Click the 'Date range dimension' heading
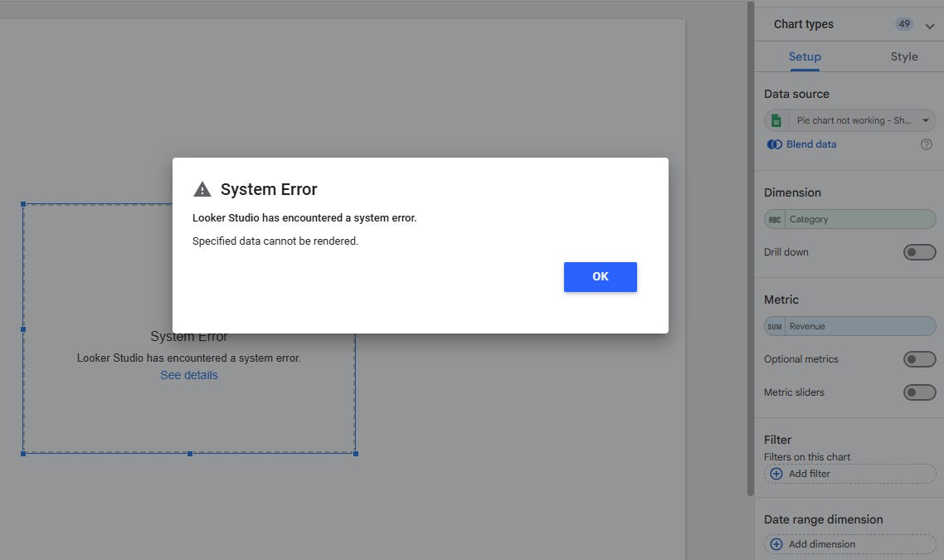944x560 pixels. (x=823, y=519)
